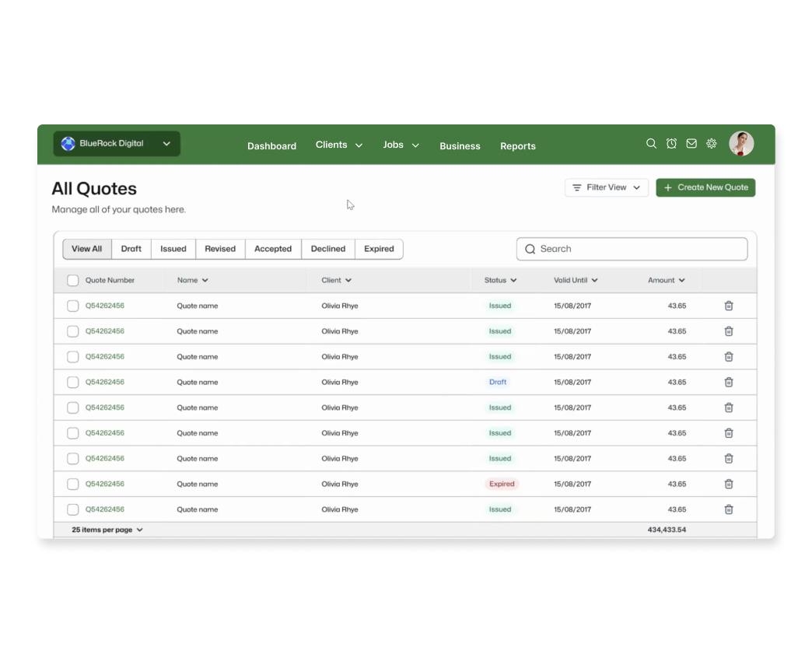
Task: Switch to the Accepted tab
Action: pos(273,250)
